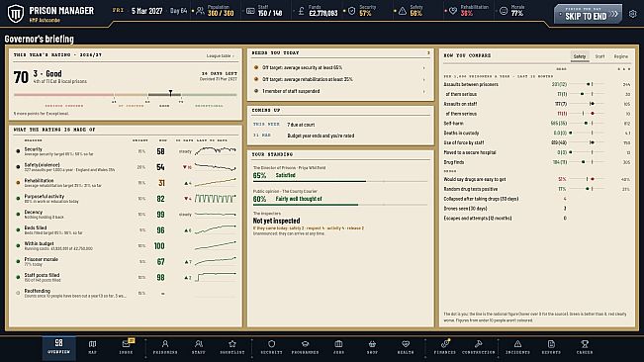Open the Overview section in bottom bar

(58, 347)
